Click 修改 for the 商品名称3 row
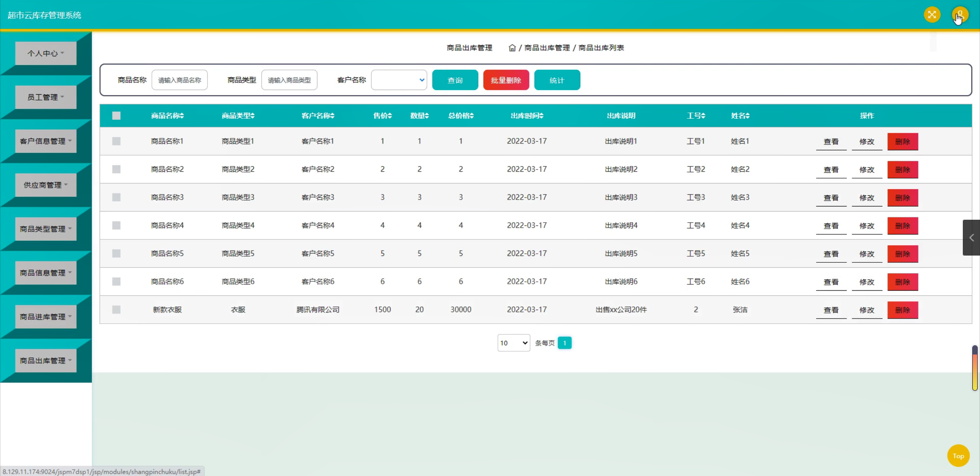 [866, 197]
